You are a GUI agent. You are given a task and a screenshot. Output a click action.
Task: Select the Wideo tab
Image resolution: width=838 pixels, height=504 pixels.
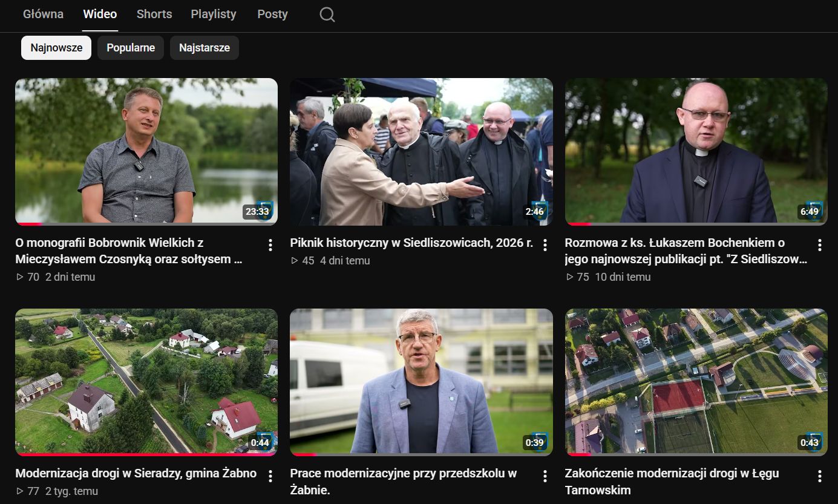click(x=100, y=14)
